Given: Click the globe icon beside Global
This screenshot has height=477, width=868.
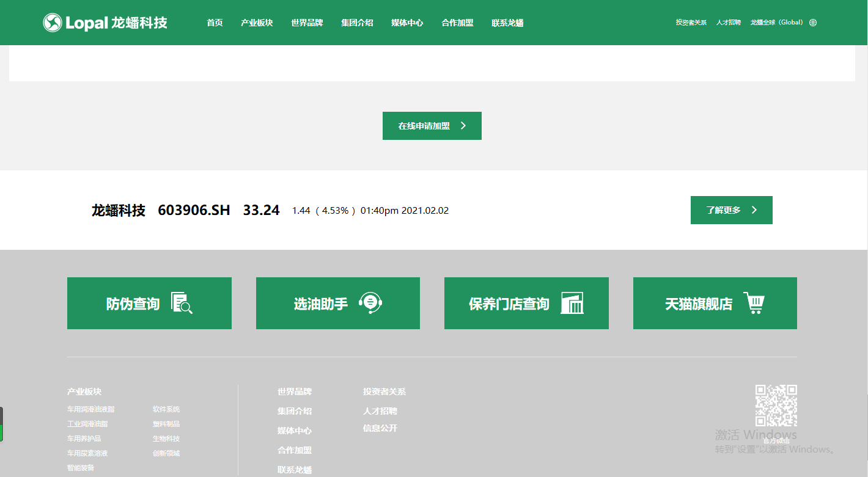Looking at the screenshot, I should point(813,23).
